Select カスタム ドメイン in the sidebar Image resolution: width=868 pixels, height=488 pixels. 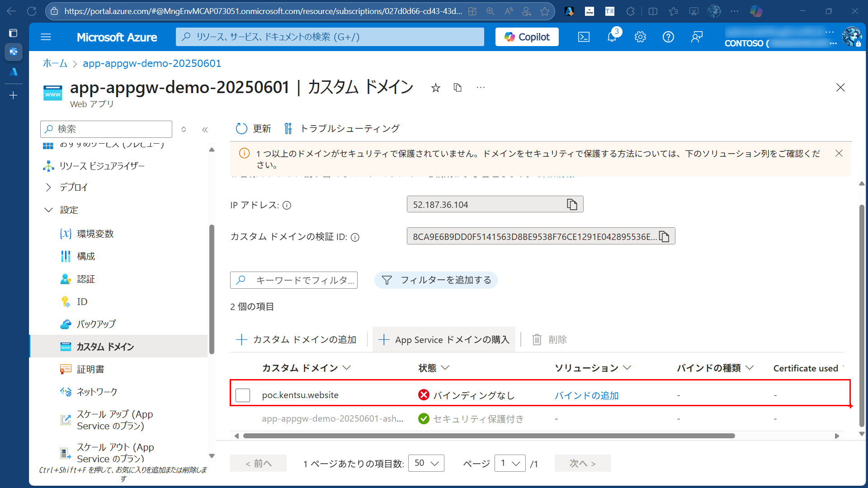(x=118, y=347)
